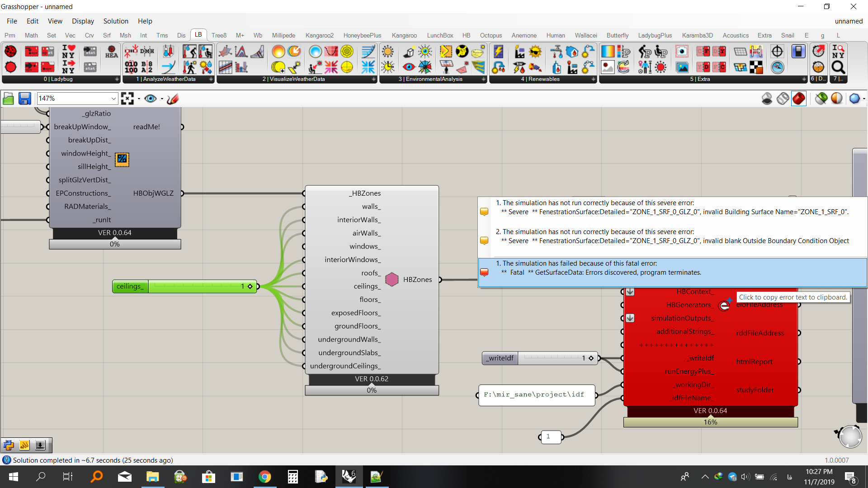868x488 pixels.
Task: Click the sun with sunglasses icon
Action: click(535, 52)
